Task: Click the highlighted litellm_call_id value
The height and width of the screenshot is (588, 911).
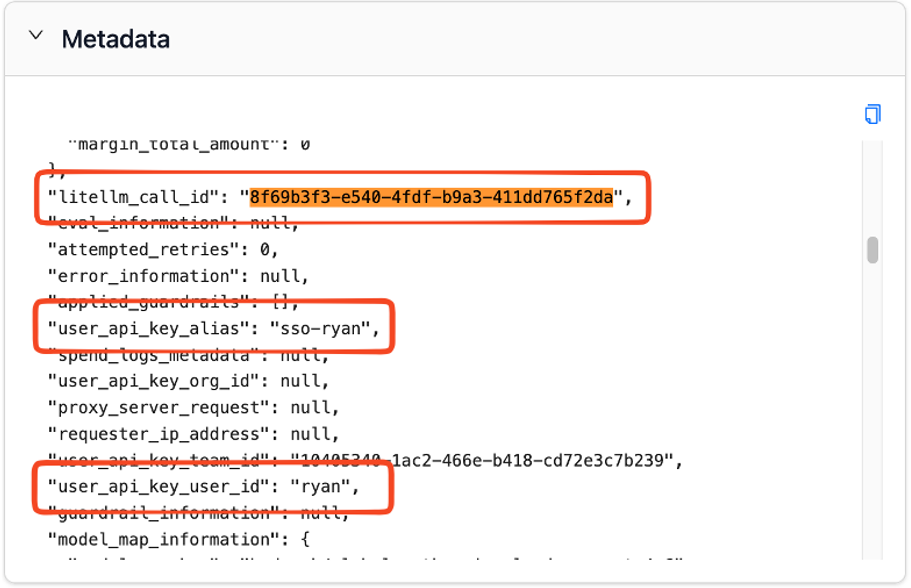Action: click(431, 197)
